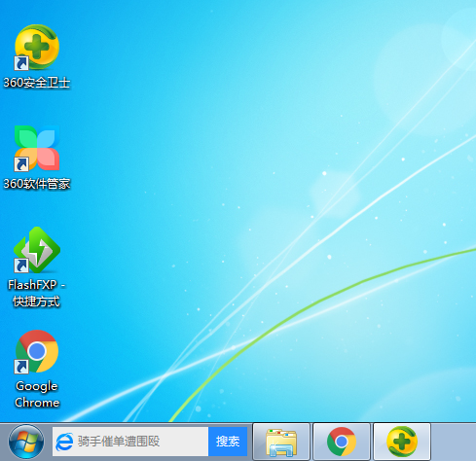Click the shortcut arrow on 360安全卫士 icon
This screenshot has height=461, width=476.
pyautogui.click(x=21, y=63)
